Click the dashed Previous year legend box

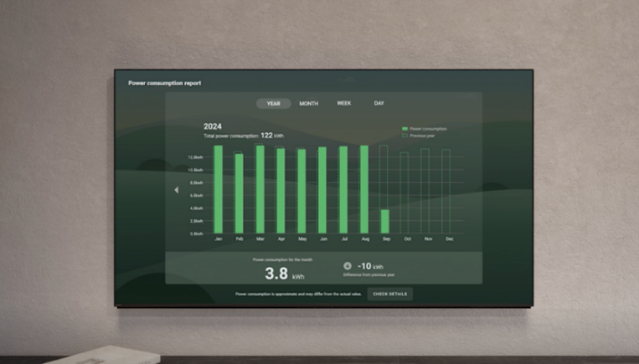pos(405,135)
